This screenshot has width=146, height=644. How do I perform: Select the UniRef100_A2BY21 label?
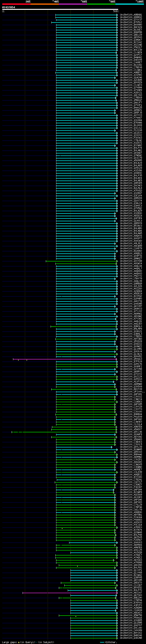131,93
